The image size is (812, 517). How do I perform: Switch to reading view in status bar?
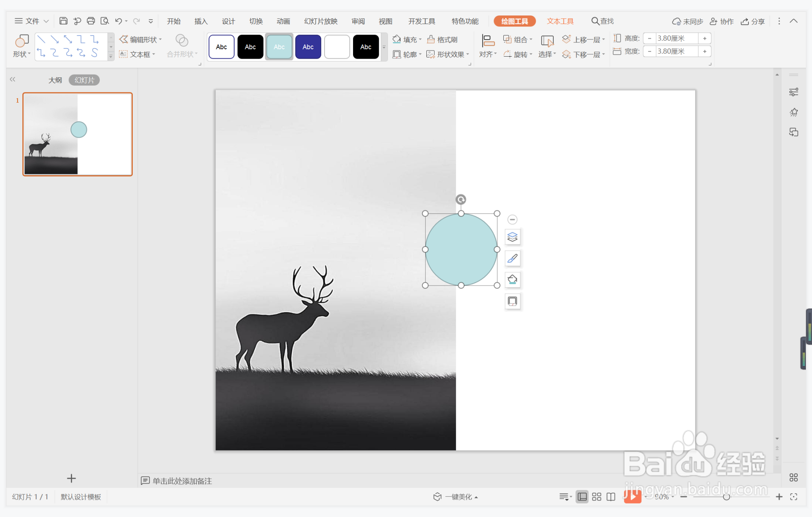pyautogui.click(x=611, y=497)
